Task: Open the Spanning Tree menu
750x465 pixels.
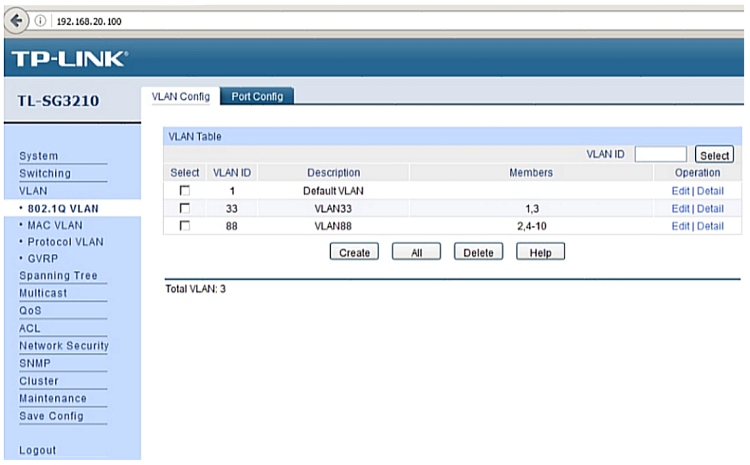Action: 58,276
